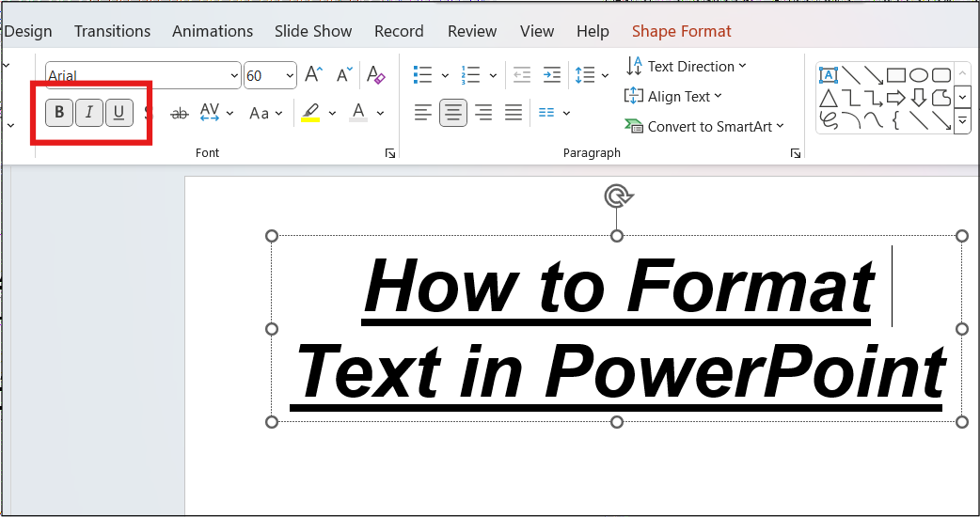Toggle Strikethrough formatting
The width and height of the screenshot is (980, 517).
click(180, 113)
